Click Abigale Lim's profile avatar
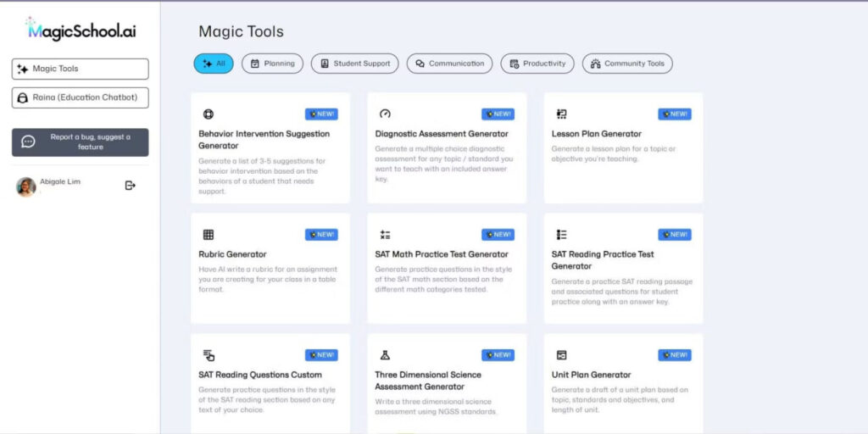This screenshot has height=434, width=868. pyautogui.click(x=26, y=187)
